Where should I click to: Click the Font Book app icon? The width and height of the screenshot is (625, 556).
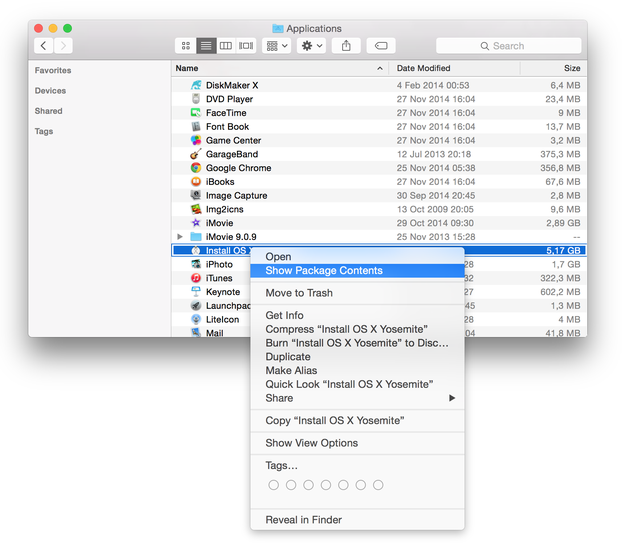196,126
